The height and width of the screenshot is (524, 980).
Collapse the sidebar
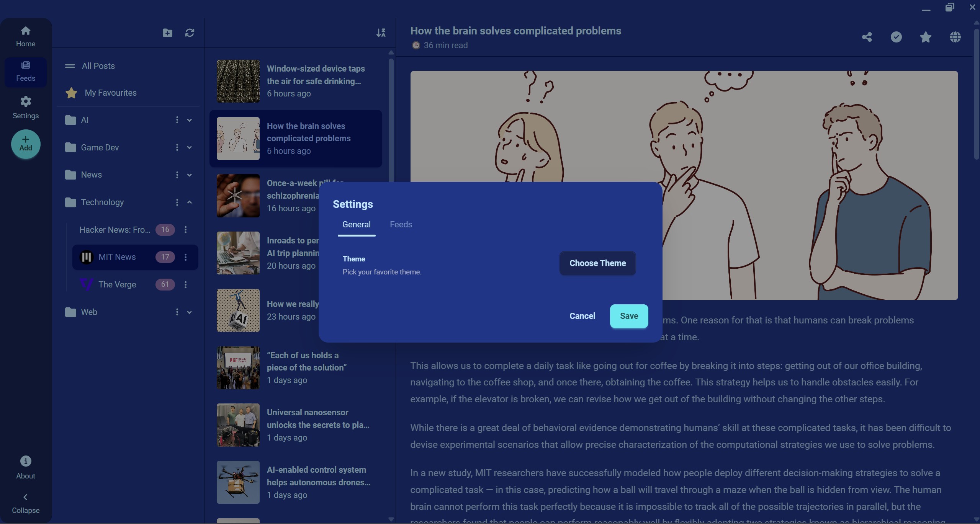pos(26,503)
